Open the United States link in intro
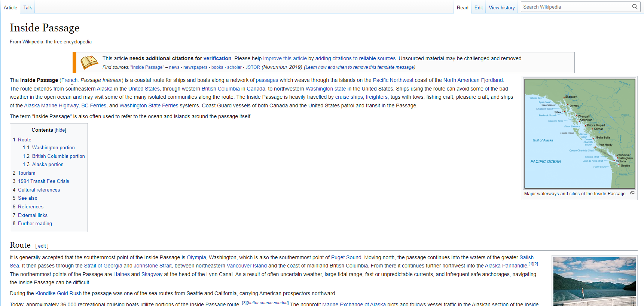 [144, 89]
